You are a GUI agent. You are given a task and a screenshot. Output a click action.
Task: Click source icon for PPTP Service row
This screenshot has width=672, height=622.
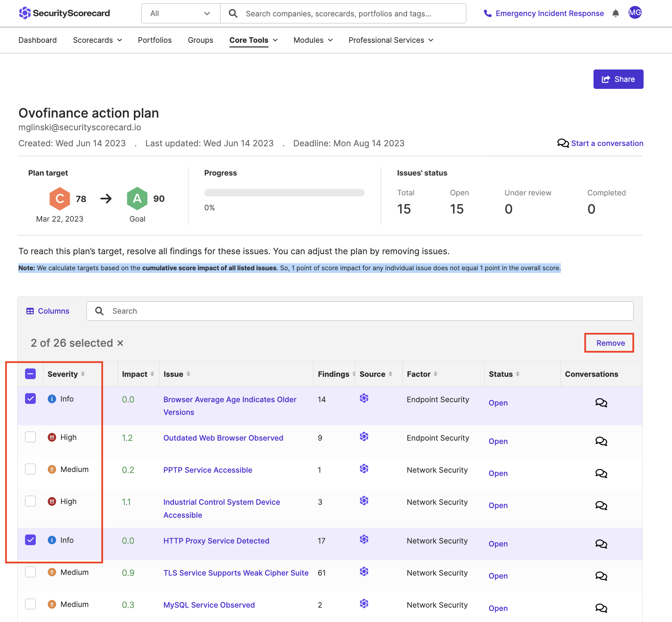click(x=364, y=469)
